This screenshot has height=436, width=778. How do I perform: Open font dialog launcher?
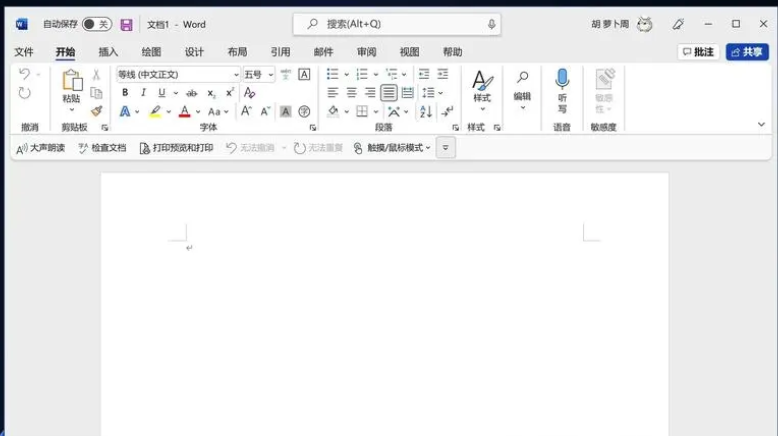coord(313,127)
